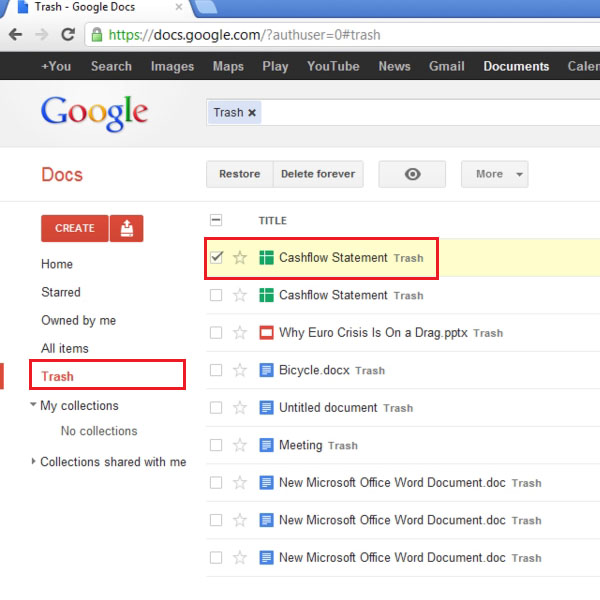
Task: Open Images in the Google bar
Action: 172,66
